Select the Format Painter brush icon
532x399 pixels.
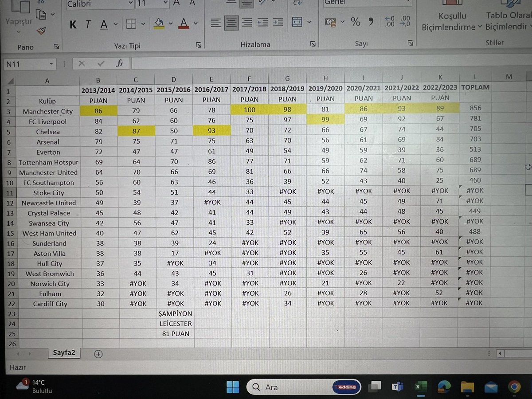(x=41, y=30)
